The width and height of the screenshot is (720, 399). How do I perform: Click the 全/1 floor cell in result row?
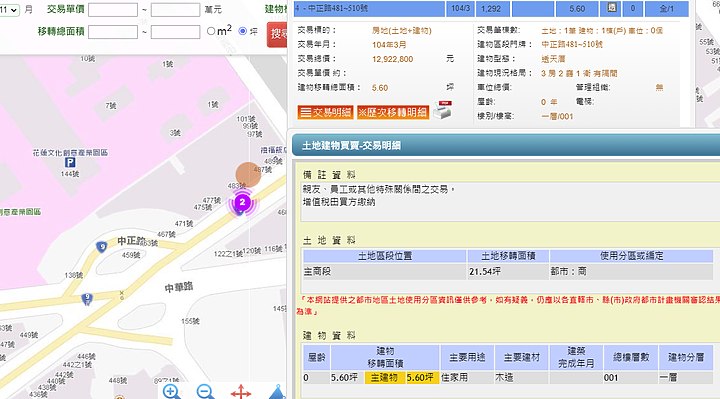(x=666, y=8)
